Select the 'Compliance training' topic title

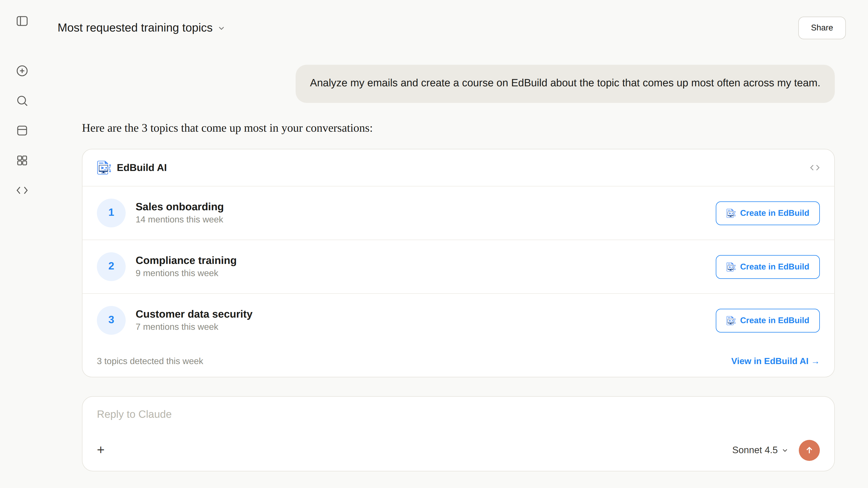tap(186, 260)
